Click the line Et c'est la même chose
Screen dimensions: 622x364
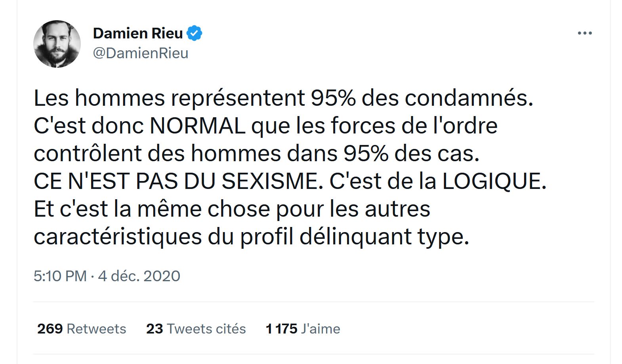232,210
